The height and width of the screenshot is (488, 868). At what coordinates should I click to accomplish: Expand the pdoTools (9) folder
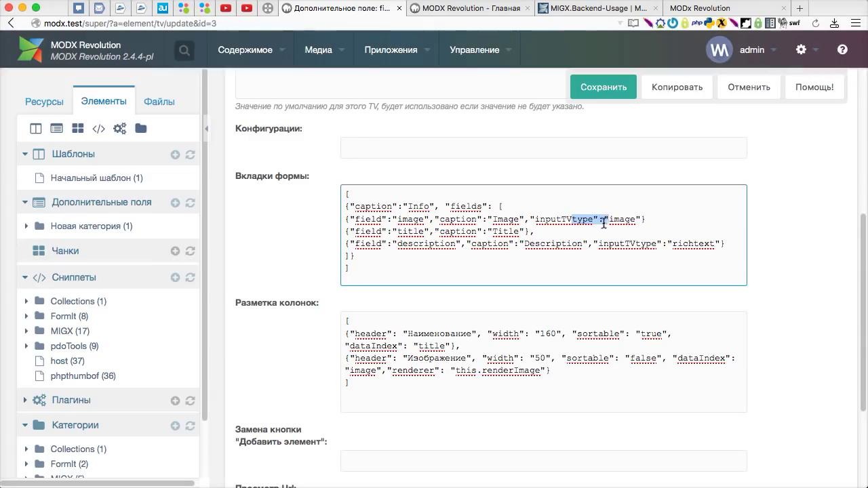pos(26,346)
